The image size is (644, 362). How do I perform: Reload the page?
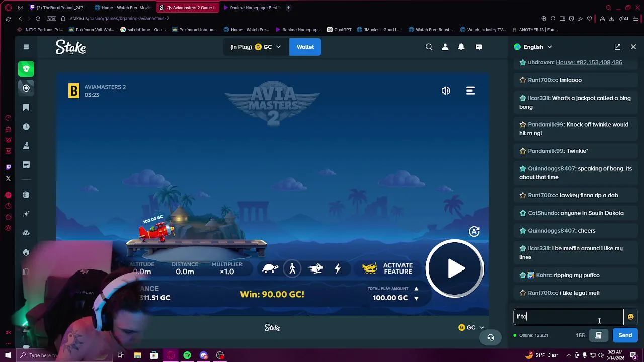38,19
